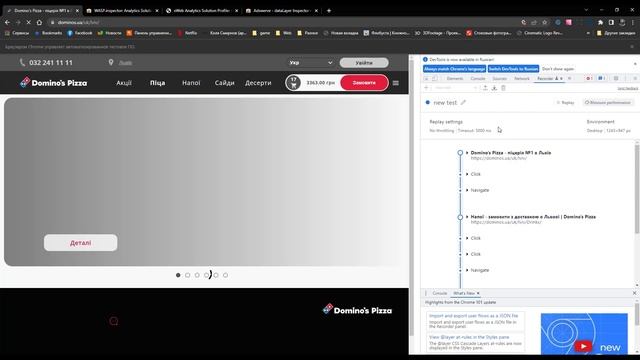This screenshot has height=360, width=640.
Task: Open Сайди in Domino's navigation
Action: (x=224, y=83)
